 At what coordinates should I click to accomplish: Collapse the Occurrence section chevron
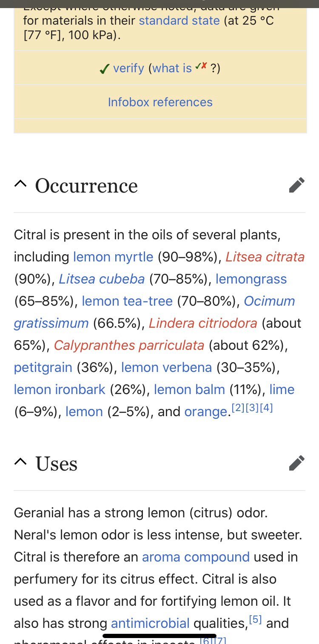click(20, 184)
